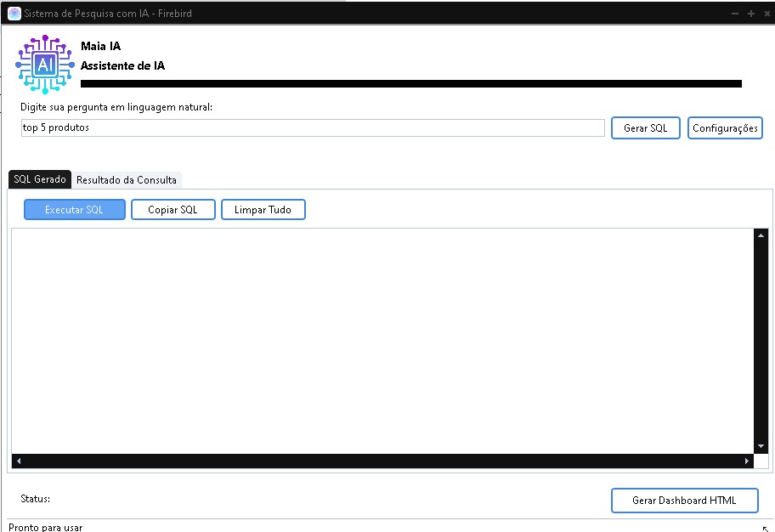Click Gerar Dashboard HTML button
Viewport: 775px width, 532px height.
685,501
